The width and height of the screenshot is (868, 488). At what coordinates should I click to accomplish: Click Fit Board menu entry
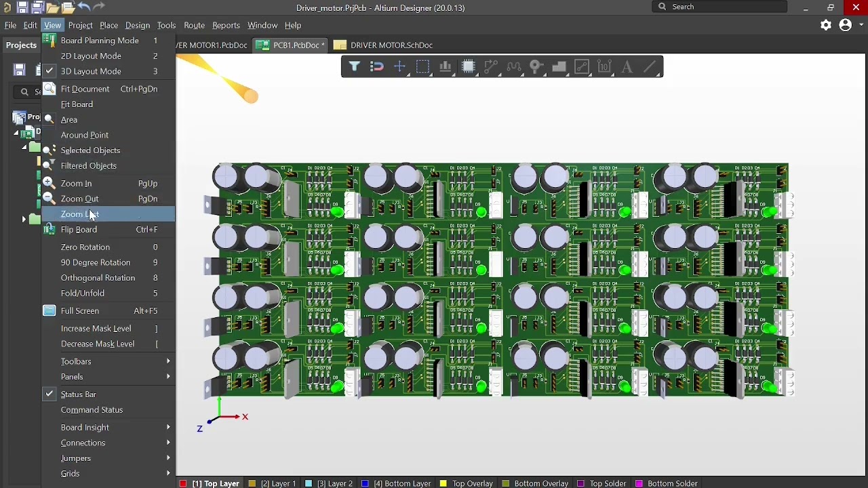[108, 104]
